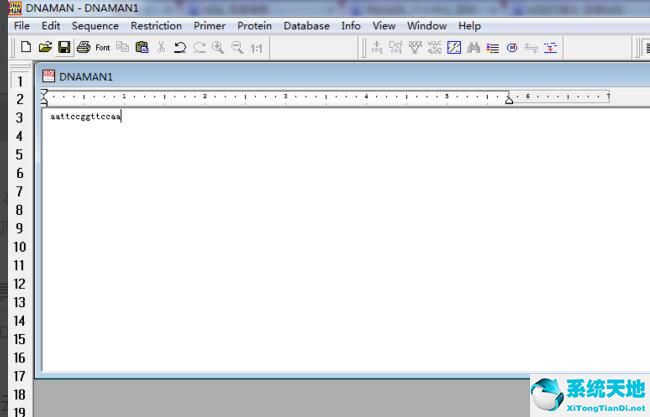
Task: Click the Paste clipboard icon
Action: [x=142, y=47]
